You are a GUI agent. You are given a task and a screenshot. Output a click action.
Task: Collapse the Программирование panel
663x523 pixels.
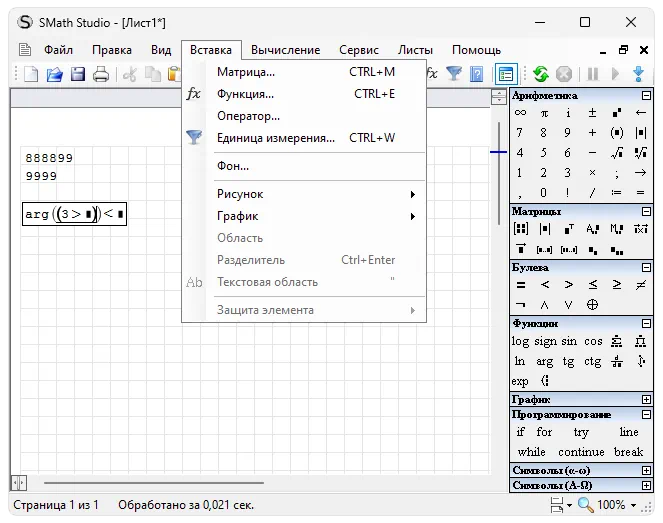pyautogui.click(x=646, y=415)
